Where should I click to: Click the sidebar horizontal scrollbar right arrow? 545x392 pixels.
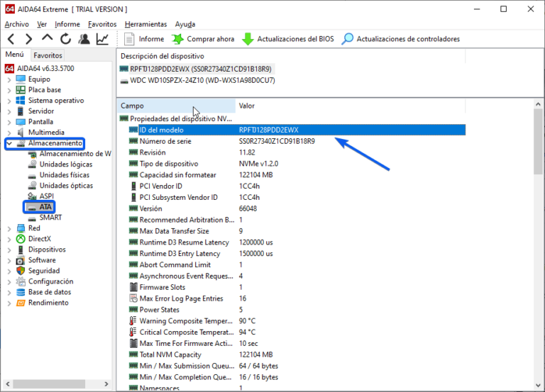pos(106,384)
